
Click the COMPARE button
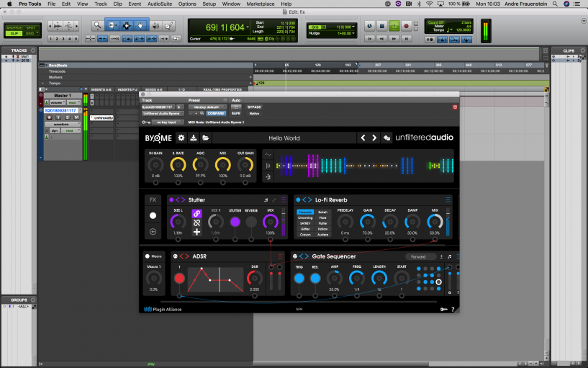216,113
